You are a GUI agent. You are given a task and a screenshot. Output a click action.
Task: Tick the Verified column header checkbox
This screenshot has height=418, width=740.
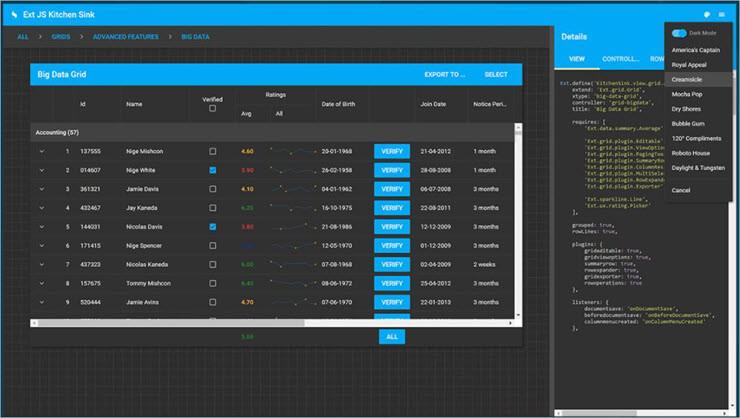(x=213, y=109)
